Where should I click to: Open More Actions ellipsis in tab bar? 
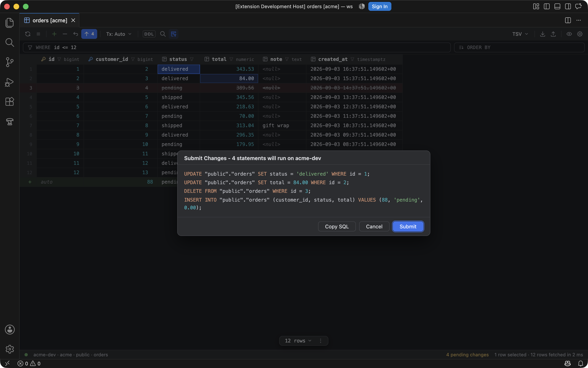pos(579,20)
